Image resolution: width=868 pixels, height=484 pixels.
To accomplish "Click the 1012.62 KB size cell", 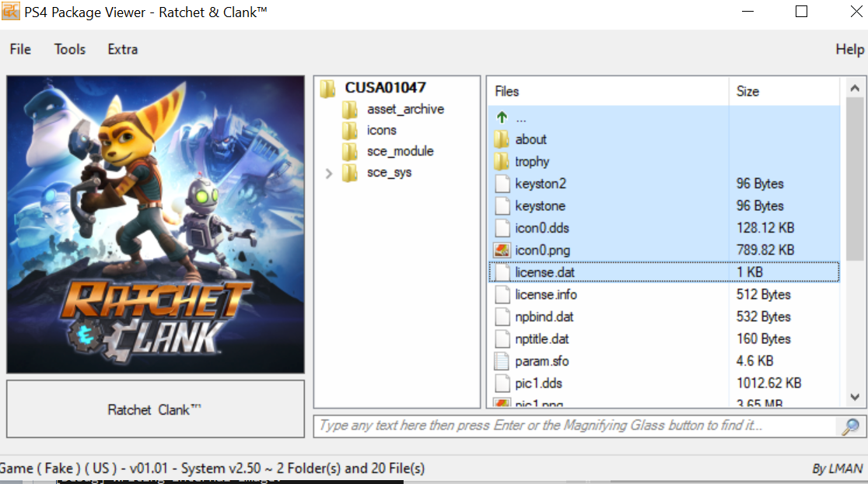I will click(x=769, y=383).
